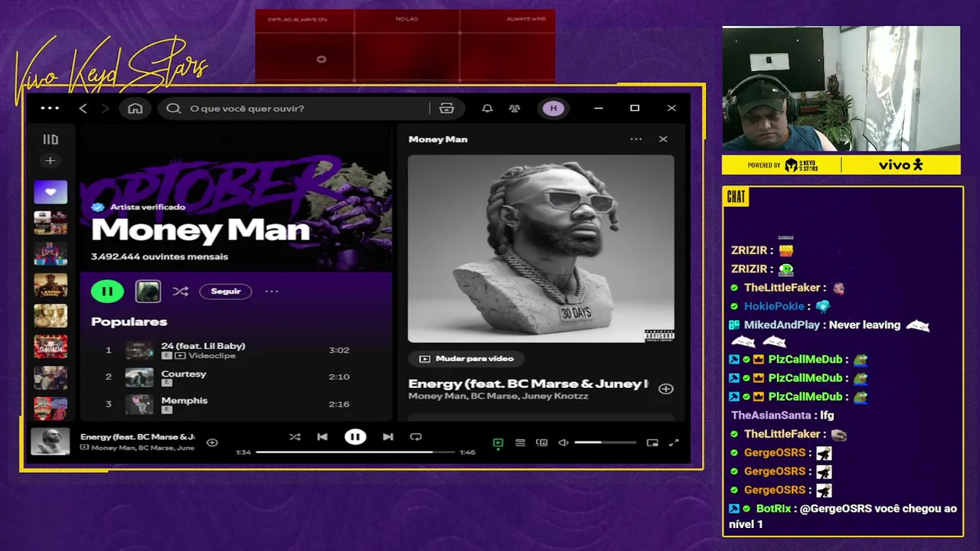The height and width of the screenshot is (551, 980).
Task: Create a playlist with the plus icon
Action: point(51,161)
